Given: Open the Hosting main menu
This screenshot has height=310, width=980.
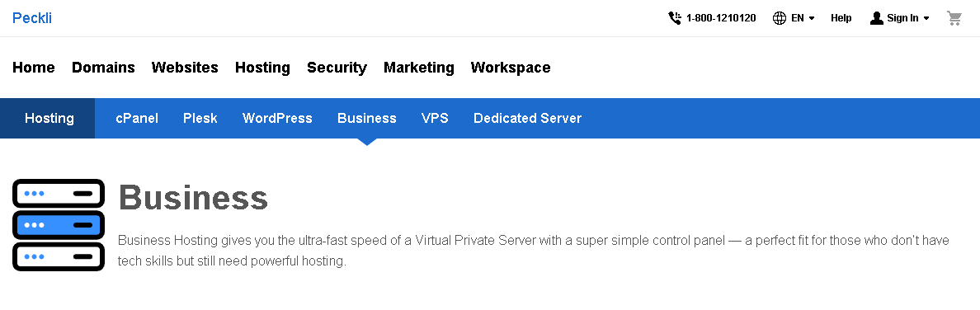Looking at the screenshot, I should point(262,68).
